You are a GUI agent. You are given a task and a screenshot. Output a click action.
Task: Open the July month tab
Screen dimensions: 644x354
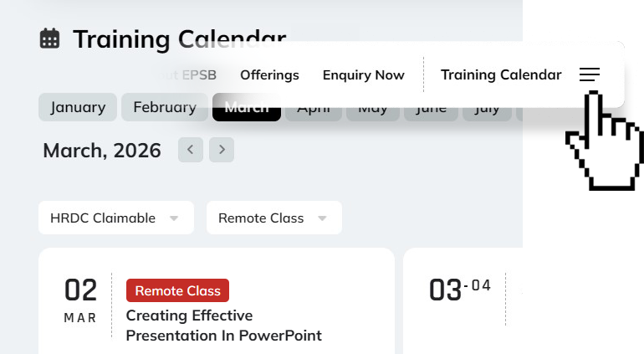(487, 112)
